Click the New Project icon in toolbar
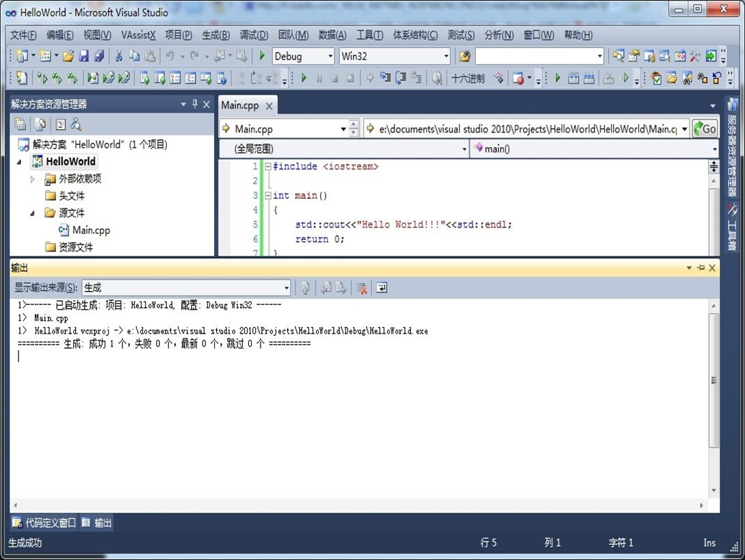This screenshot has height=560, width=745. click(21, 56)
